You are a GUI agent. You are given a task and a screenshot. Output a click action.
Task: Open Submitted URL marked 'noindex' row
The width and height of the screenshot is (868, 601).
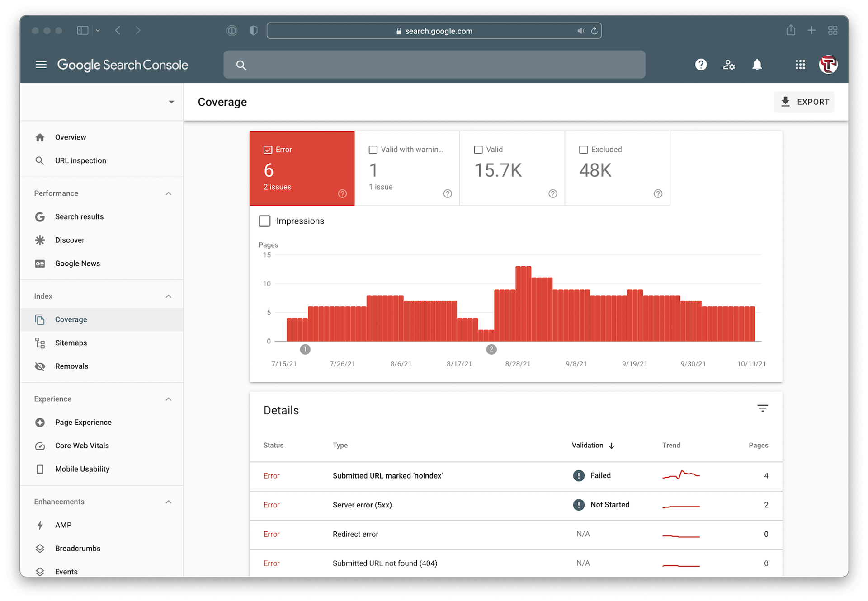pos(387,476)
